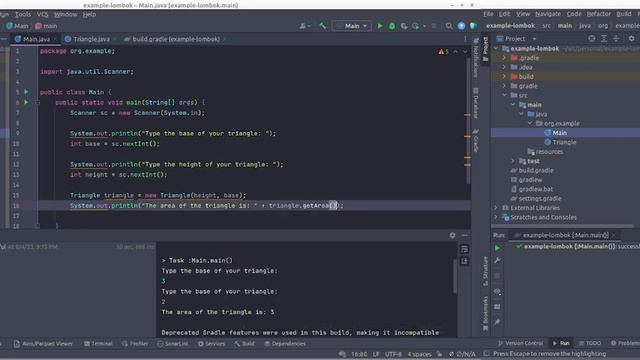
Task: Click the run gutter arrow on line 6
Action: tap(26, 102)
